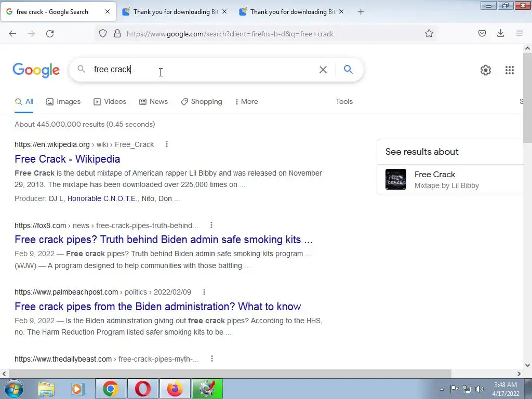Open Free Crack - Wikipedia result

(x=67, y=159)
